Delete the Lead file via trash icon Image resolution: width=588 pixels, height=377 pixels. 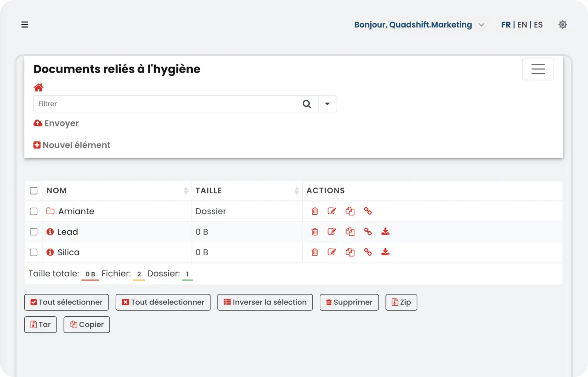[x=315, y=232]
